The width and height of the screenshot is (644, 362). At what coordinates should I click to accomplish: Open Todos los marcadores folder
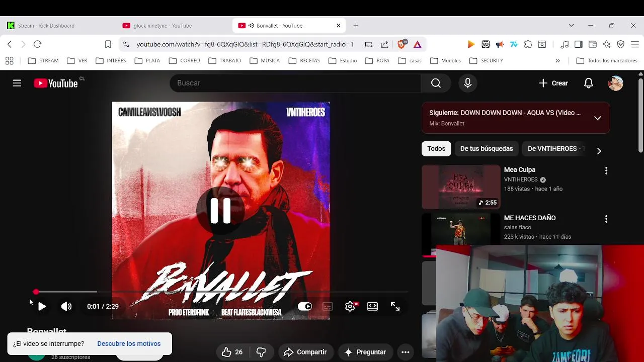pos(607,61)
